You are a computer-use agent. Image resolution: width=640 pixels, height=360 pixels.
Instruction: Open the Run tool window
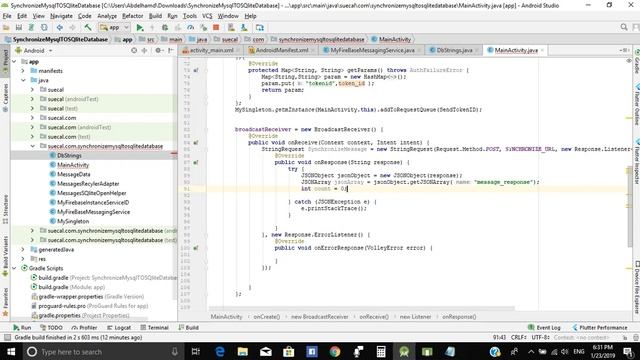(x=22, y=327)
